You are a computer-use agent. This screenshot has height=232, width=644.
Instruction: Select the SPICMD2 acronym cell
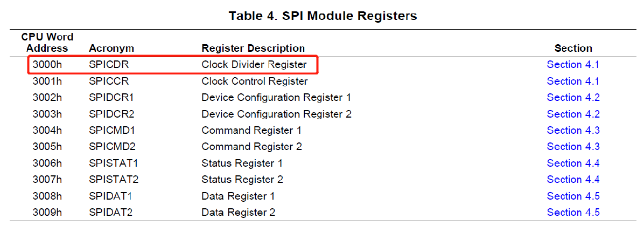pos(112,147)
